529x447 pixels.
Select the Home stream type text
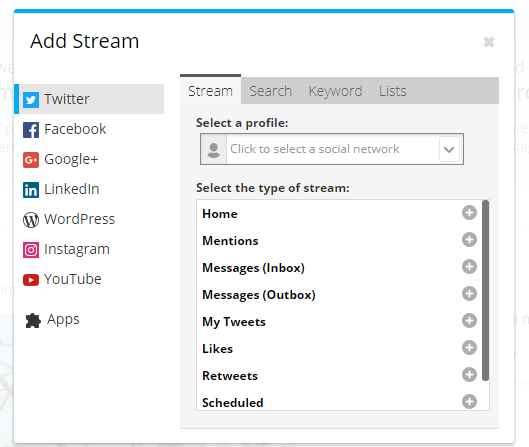tap(220, 214)
